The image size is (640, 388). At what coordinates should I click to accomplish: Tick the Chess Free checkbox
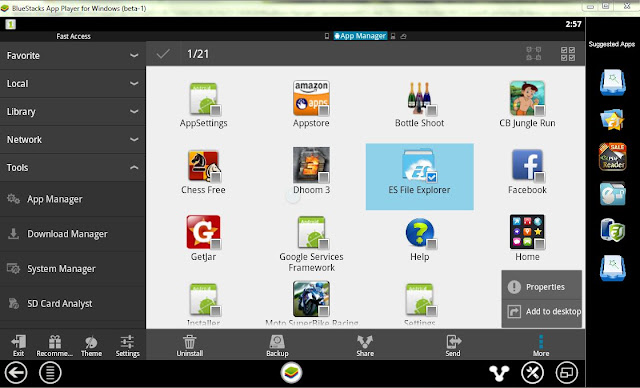coord(216,177)
